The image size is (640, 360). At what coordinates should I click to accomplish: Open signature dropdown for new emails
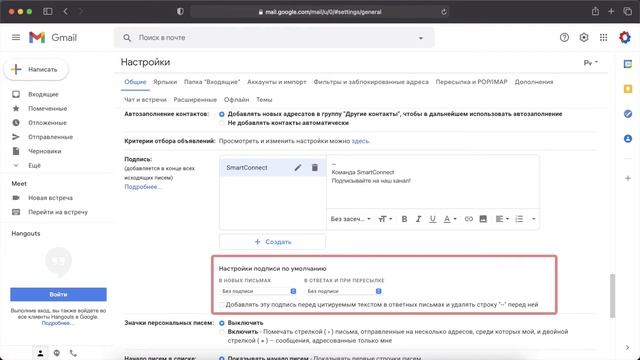(258, 291)
